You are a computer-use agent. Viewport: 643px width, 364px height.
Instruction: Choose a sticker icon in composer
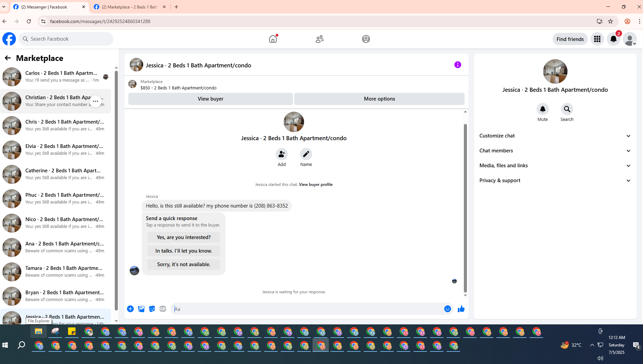point(152,309)
